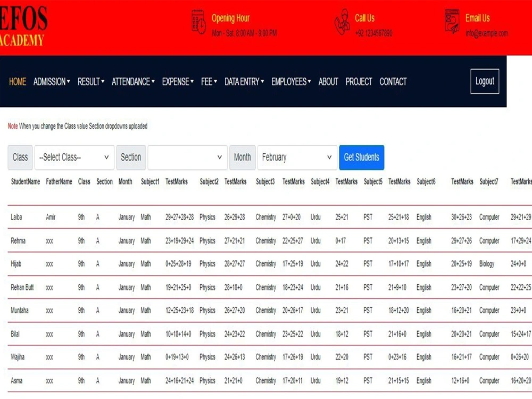
Task: Click the Get Students button
Action: pos(362,157)
